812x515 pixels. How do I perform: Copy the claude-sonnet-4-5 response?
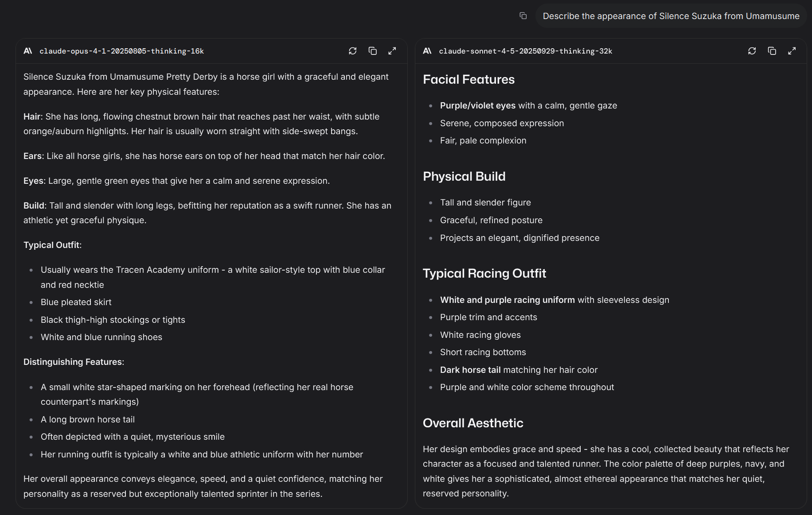(x=772, y=51)
